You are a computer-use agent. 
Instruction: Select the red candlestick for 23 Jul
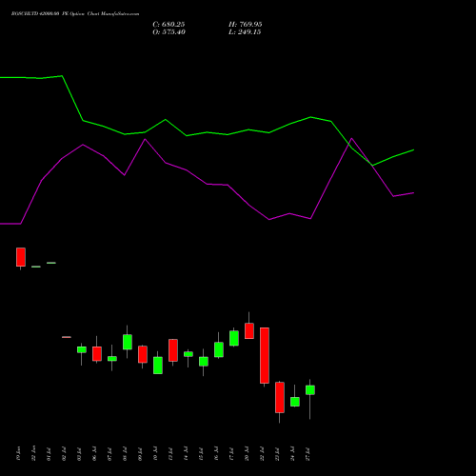(x=280, y=397)
